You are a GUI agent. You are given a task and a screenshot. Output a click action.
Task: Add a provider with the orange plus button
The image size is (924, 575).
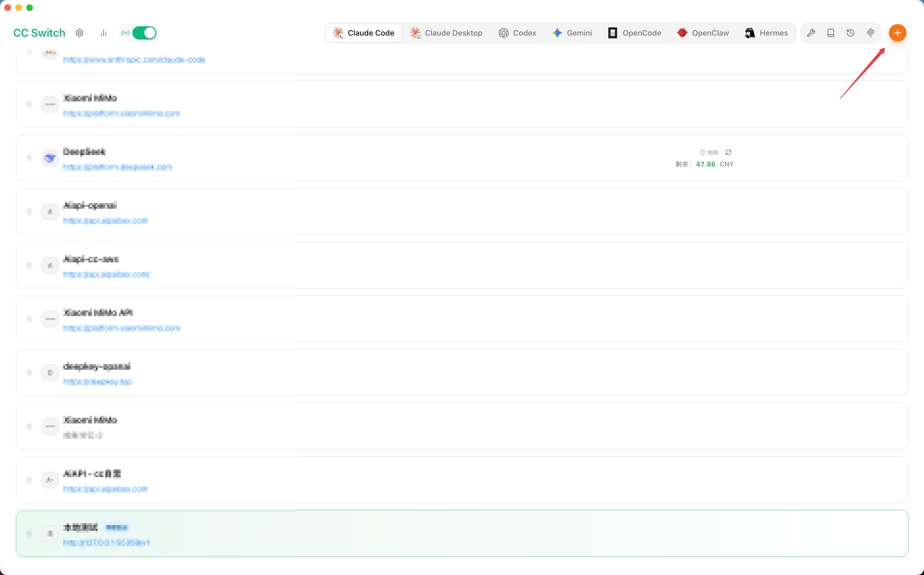pyautogui.click(x=897, y=33)
